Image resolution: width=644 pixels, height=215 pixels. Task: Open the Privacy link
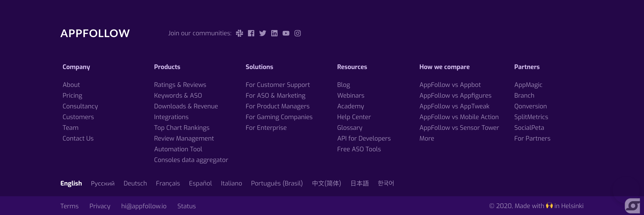(x=100, y=206)
